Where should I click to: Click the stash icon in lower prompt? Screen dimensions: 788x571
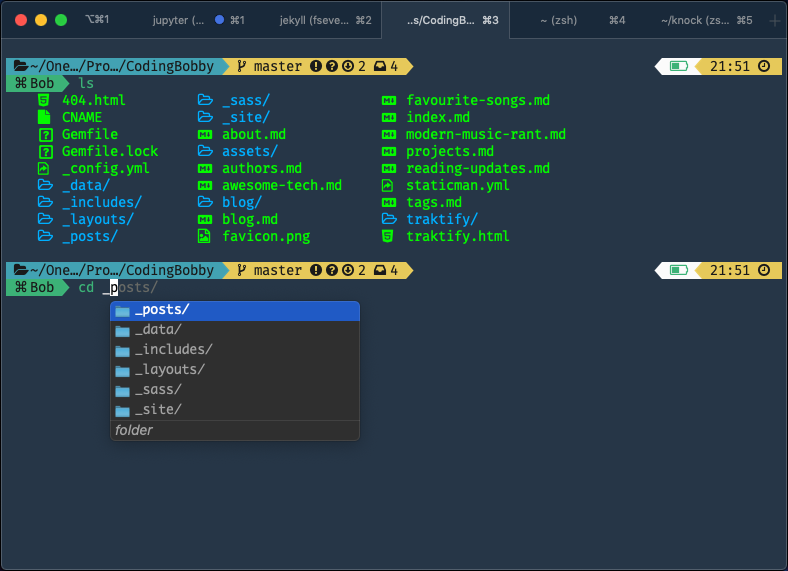click(x=380, y=270)
